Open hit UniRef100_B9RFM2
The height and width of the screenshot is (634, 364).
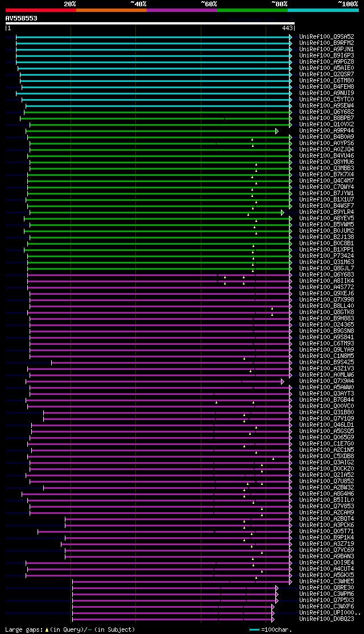click(326, 43)
